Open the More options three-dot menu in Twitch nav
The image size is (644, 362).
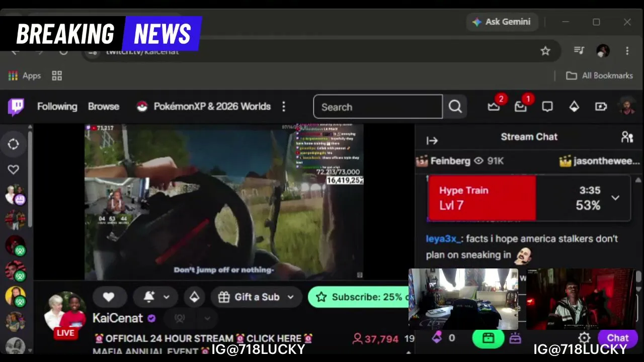pyautogui.click(x=284, y=107)
